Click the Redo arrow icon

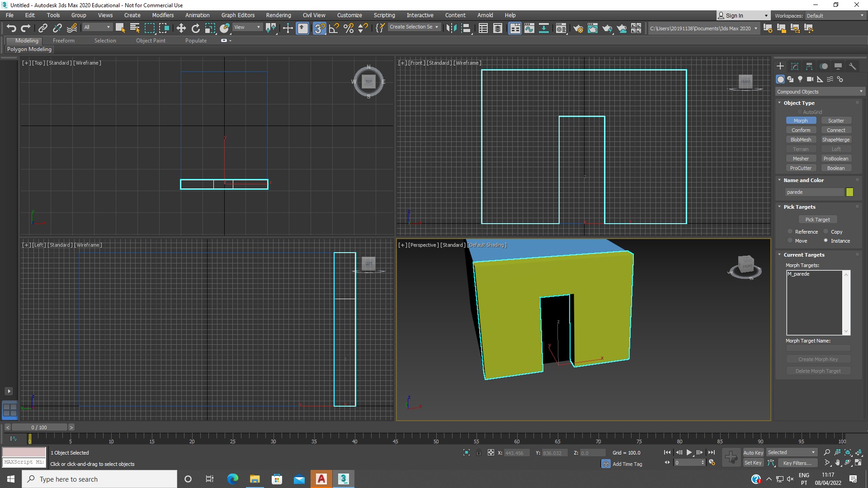26,28
